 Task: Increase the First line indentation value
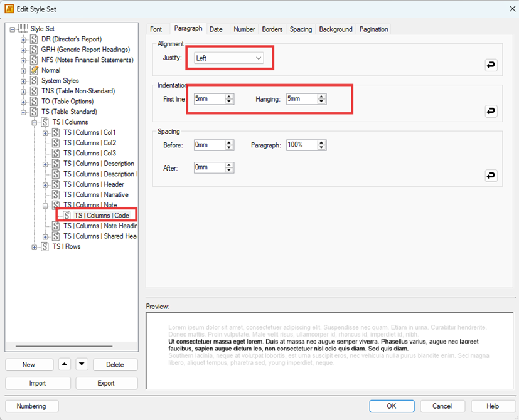(229, 97)
